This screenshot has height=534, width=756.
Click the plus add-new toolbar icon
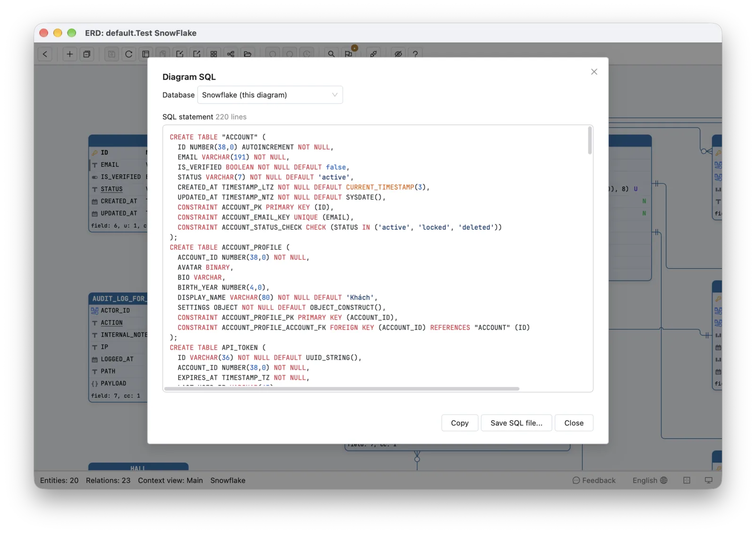pyautogui.click(x=69, y=54)
